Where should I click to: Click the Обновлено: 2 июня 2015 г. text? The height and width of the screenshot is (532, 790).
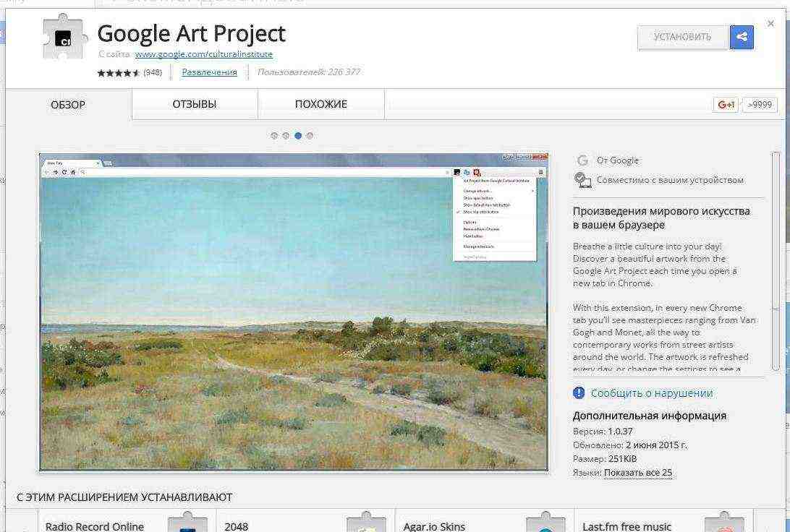[x=630, y=445]
